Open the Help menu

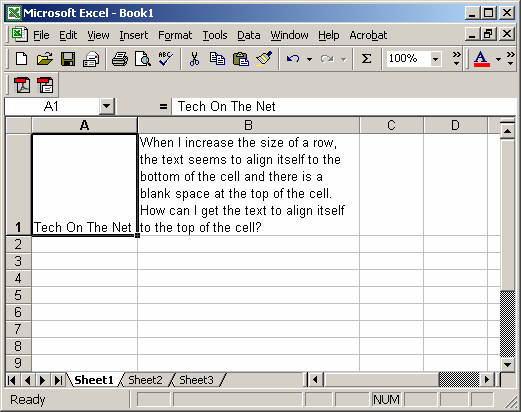point(328,35)
